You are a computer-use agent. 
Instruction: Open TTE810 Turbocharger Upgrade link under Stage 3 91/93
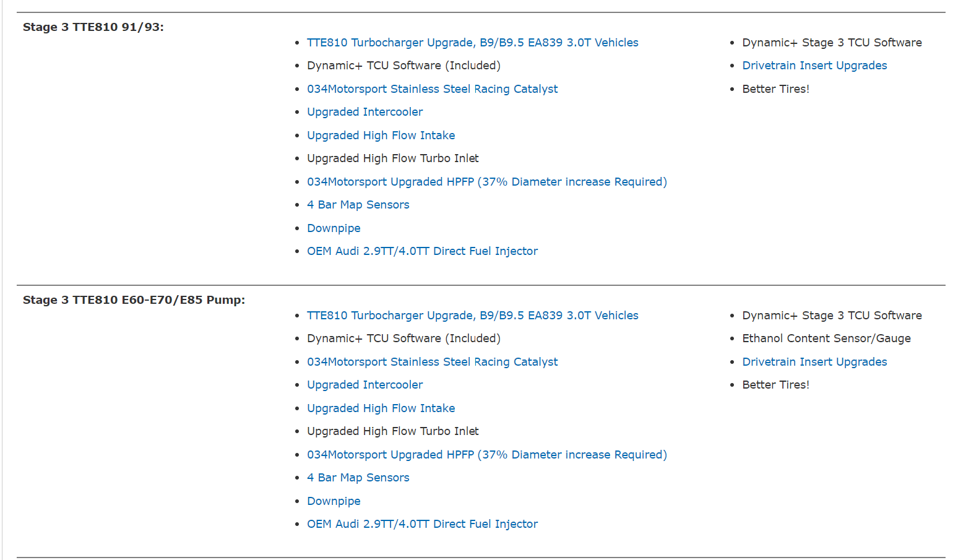473,43
